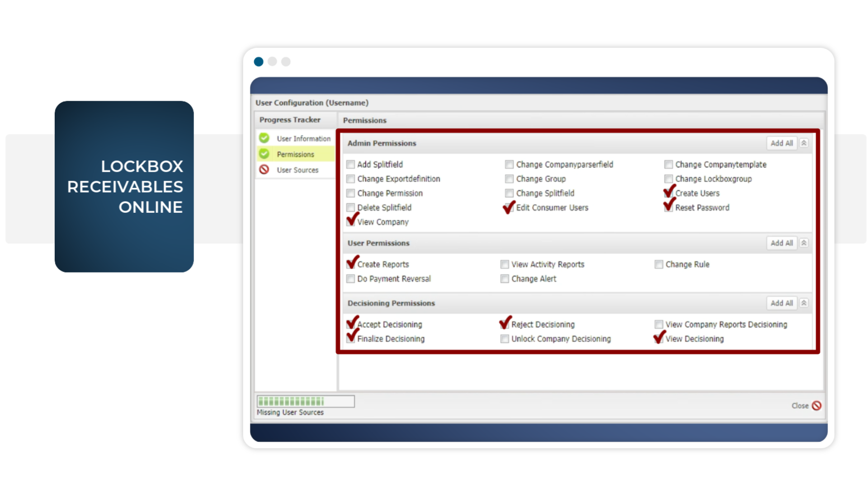This screenshot has width=868, height=488.
Task: Click the Close button
Action: (x=806, y=405)
